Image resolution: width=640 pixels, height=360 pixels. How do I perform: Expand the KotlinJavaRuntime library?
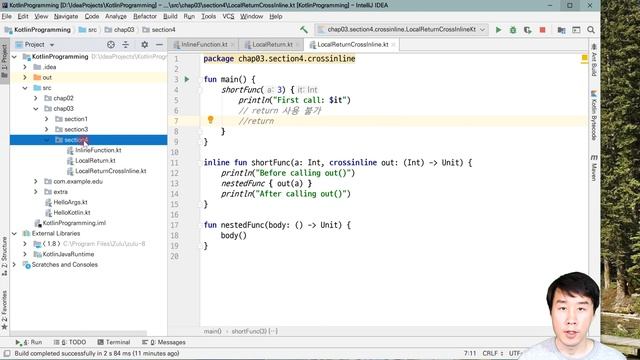(25, 254)
